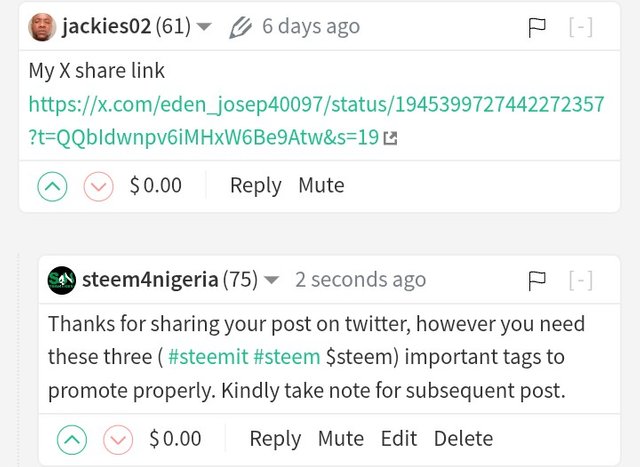
Task: Edit the steem4nigeria reply
Action: click(399, 439)
